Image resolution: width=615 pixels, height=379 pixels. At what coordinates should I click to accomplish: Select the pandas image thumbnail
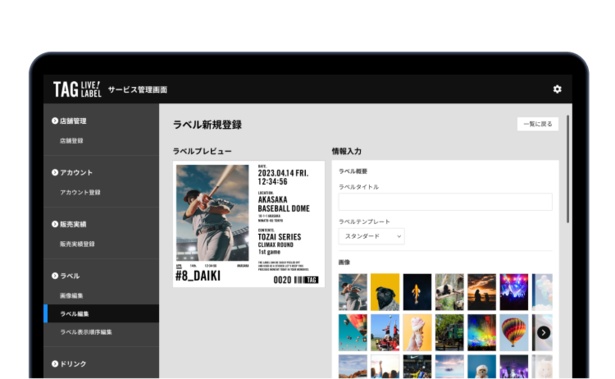(x=449, y=292)
